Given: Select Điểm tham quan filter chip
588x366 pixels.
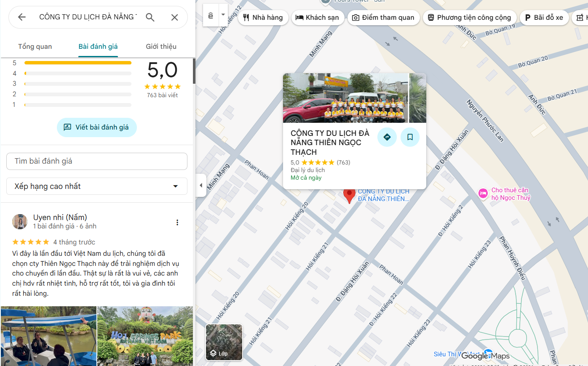Looking at the screenshot, I should pos(383,18).
